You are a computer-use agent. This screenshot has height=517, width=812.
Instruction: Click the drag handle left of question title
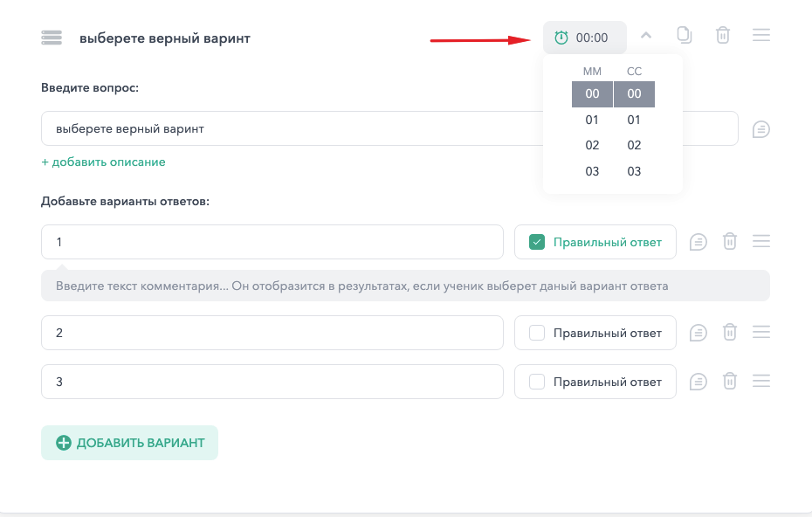click(x=52, y=38)
